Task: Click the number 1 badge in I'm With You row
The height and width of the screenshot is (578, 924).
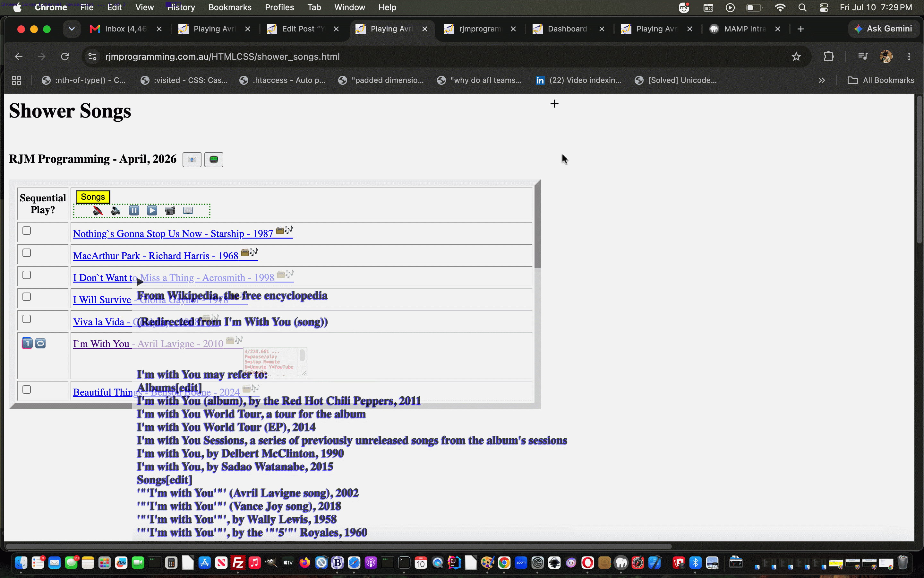Action: click(x=27, y=343)
